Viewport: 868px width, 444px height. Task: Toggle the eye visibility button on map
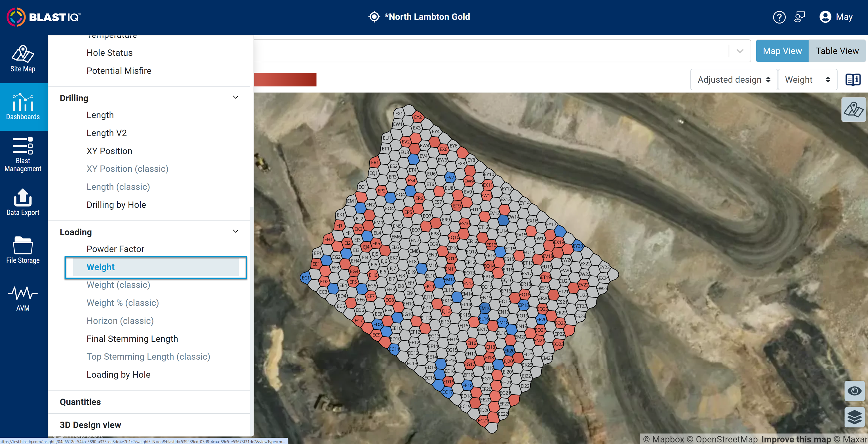(854, 391)
